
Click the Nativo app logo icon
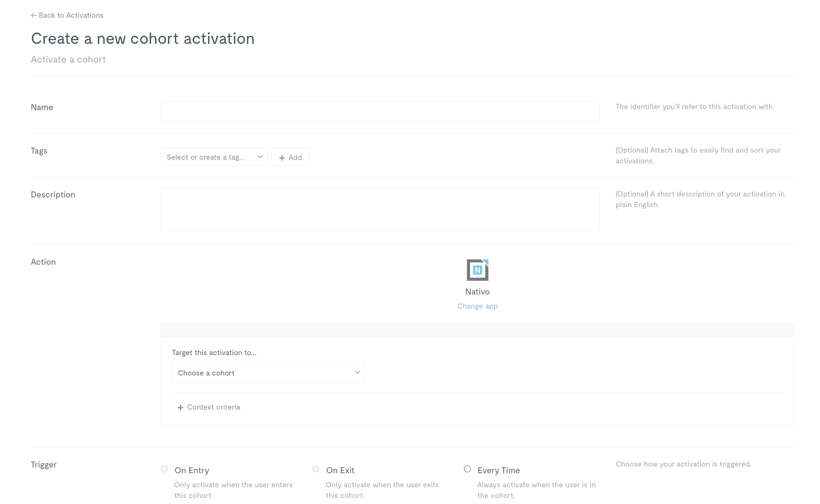[x=477, y=270]
